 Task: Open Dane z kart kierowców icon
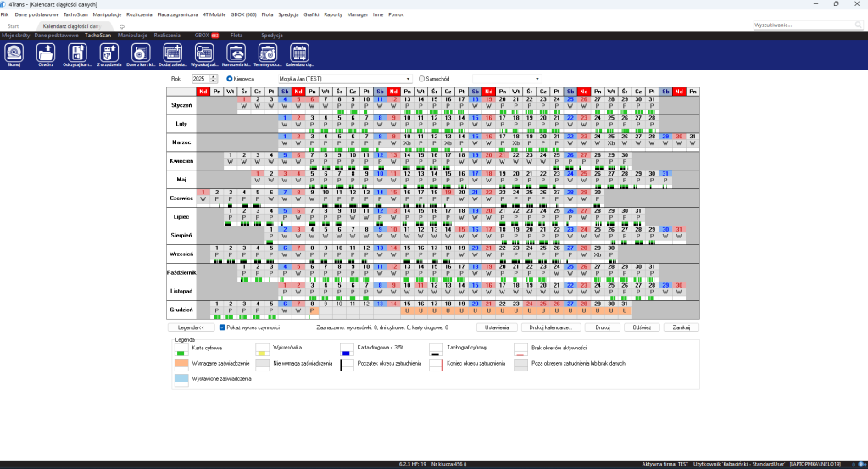coord(141,55)
